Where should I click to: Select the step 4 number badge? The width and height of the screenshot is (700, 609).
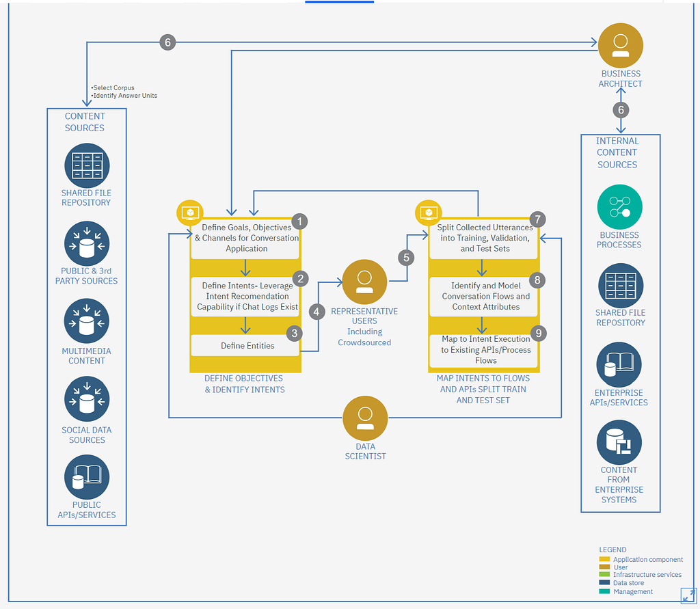coord(317,312)
